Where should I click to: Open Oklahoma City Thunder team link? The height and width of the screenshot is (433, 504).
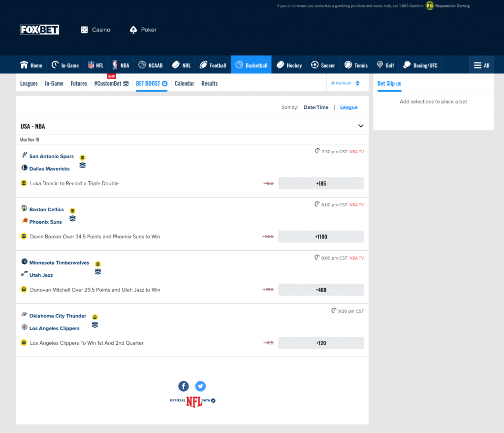coord(58,316)
